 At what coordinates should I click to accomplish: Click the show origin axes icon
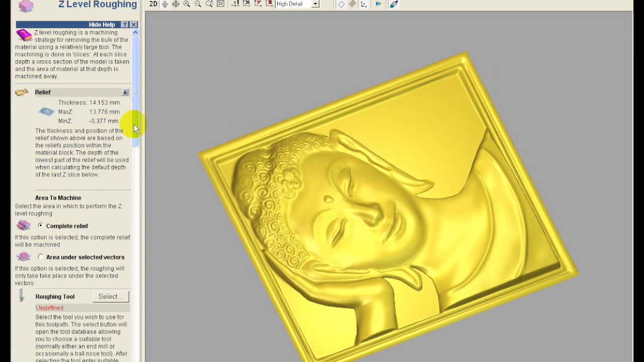[363, 4]
